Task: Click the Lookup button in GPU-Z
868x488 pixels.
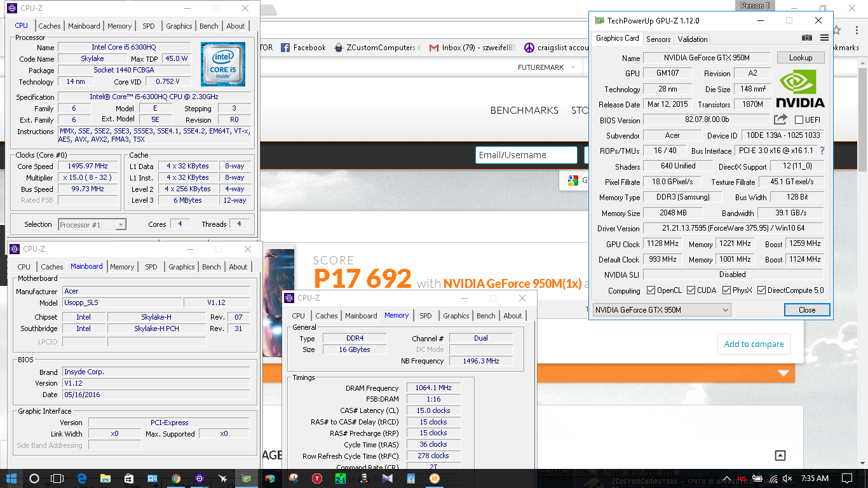Action: [x=801, y=57]
